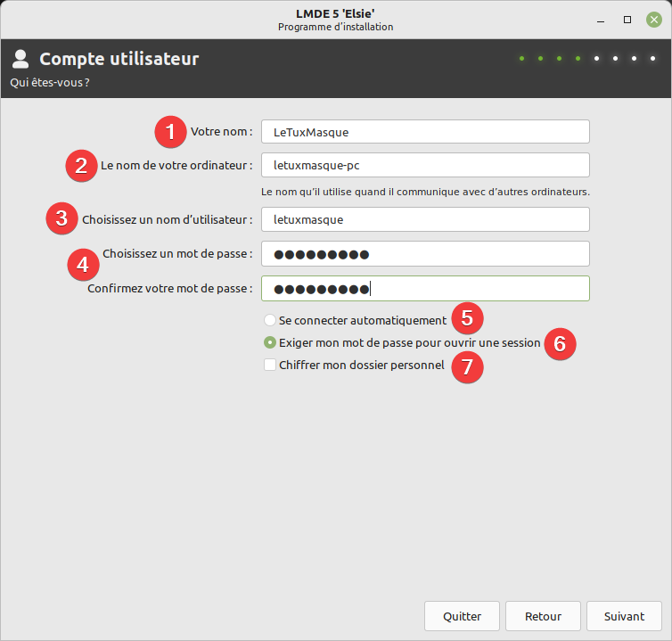Click red numbered badge 4
Image resolution: width=672 pixels, height=641 pixels.
point(83,265)
